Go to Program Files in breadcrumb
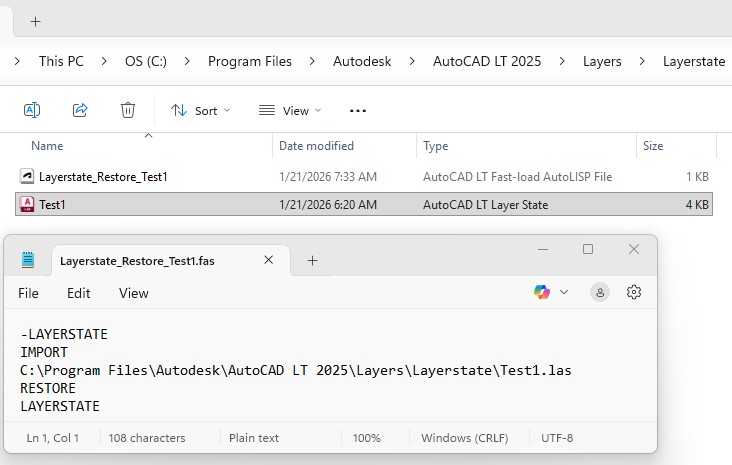The width and height of the screenshot is (732, 465). (x=250, y=61)
